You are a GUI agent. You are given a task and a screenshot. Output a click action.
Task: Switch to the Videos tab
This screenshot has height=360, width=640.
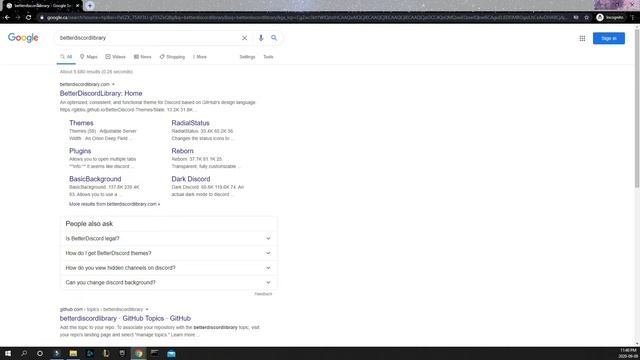coord(116,57)
